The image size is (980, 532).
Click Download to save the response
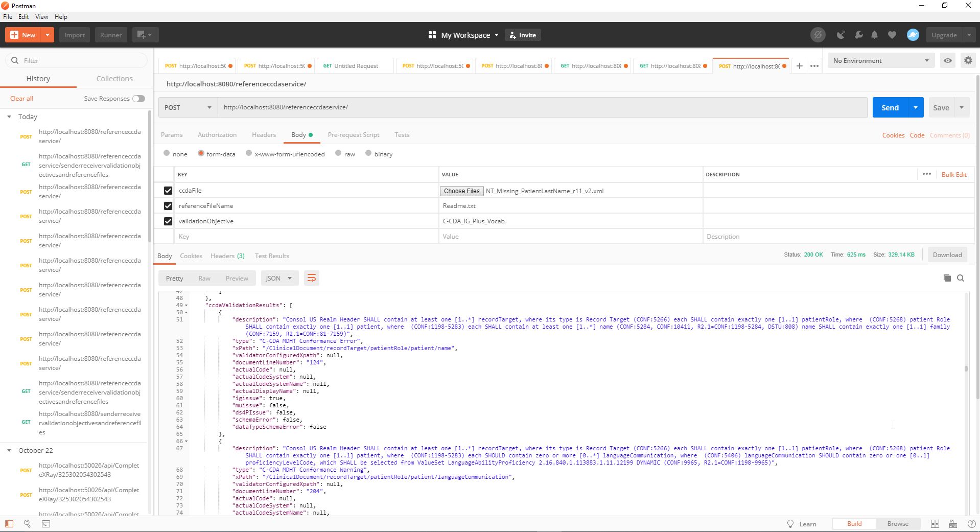[x=947, y=255]
